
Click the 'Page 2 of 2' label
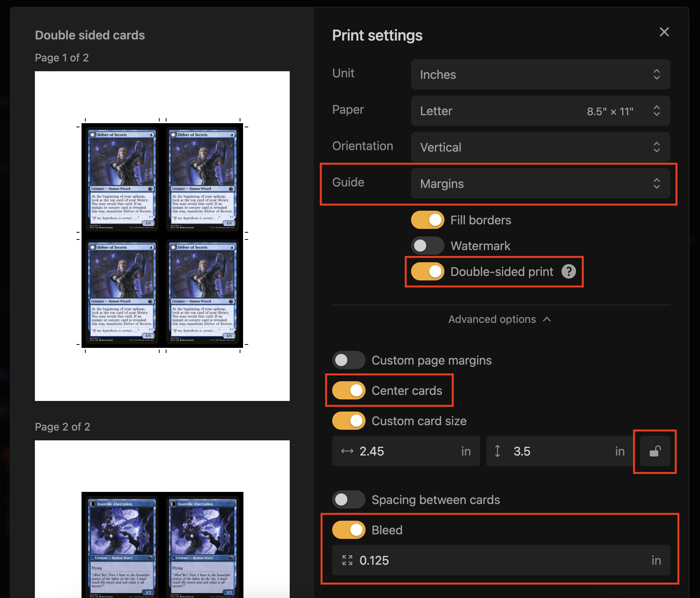[63, 427]
